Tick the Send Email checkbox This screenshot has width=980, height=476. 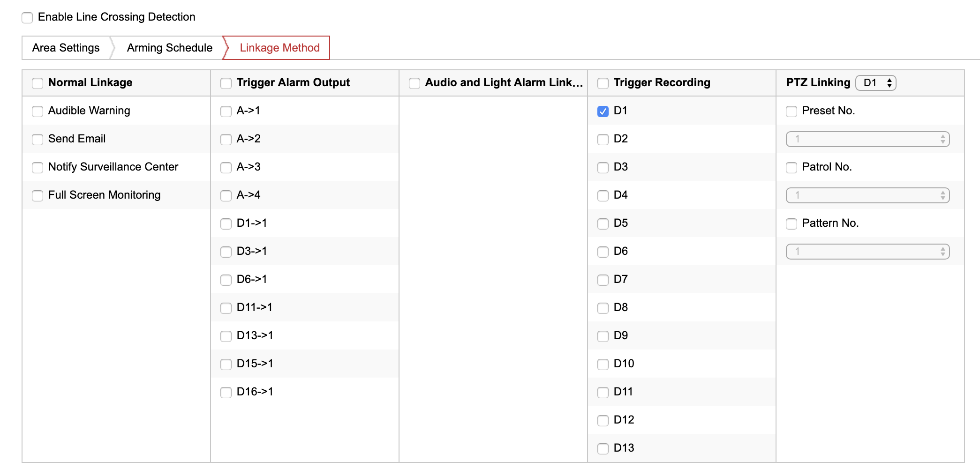click(38, 140)
